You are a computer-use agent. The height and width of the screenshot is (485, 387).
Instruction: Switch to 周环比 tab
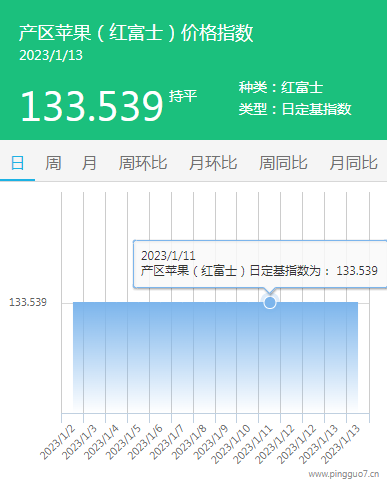(x=143, y=163)
